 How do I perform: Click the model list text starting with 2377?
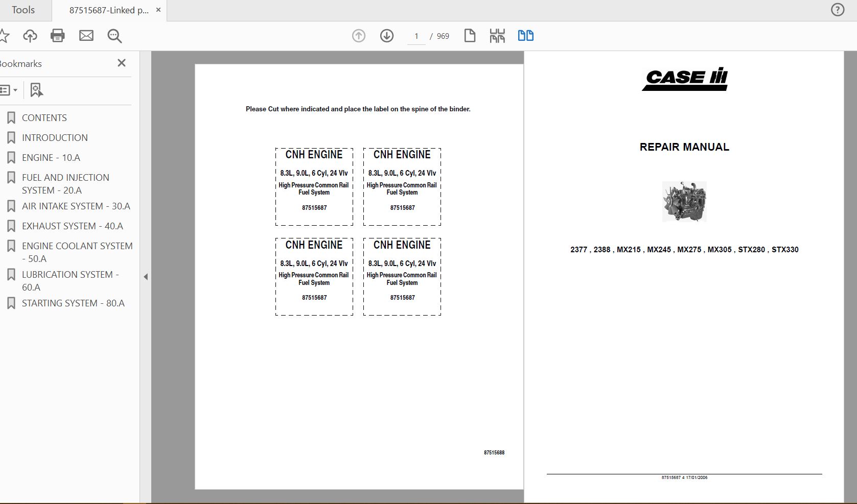(x=684, y=250)
